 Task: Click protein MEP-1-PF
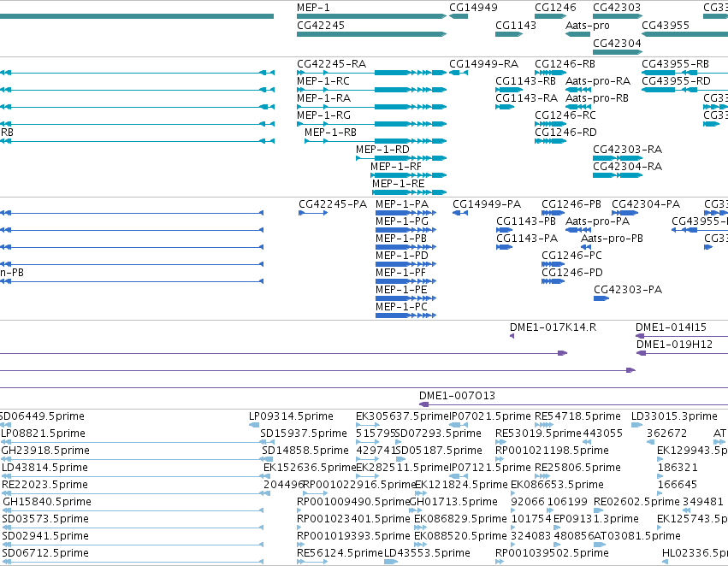tap(405, 281)
